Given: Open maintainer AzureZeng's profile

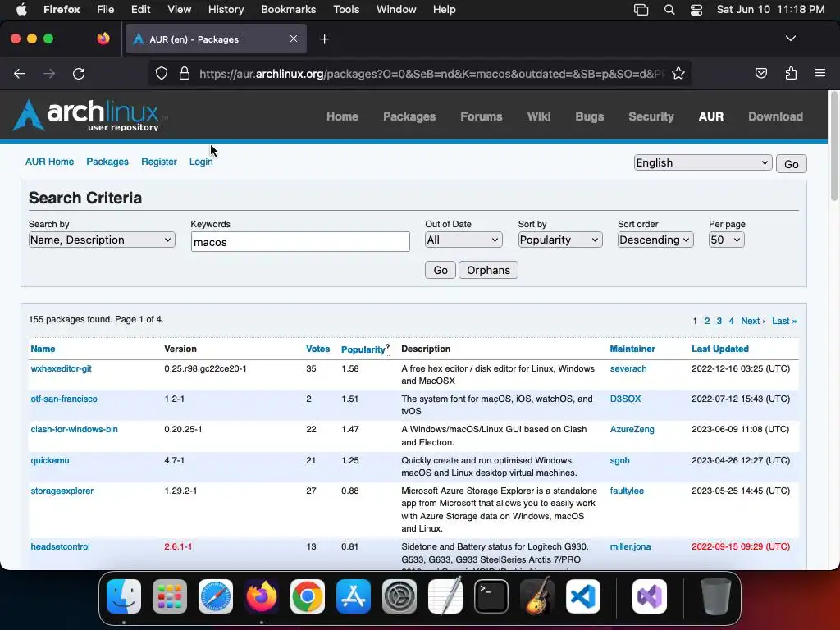Looking at the screenshot, I should (x=632, y=429).
